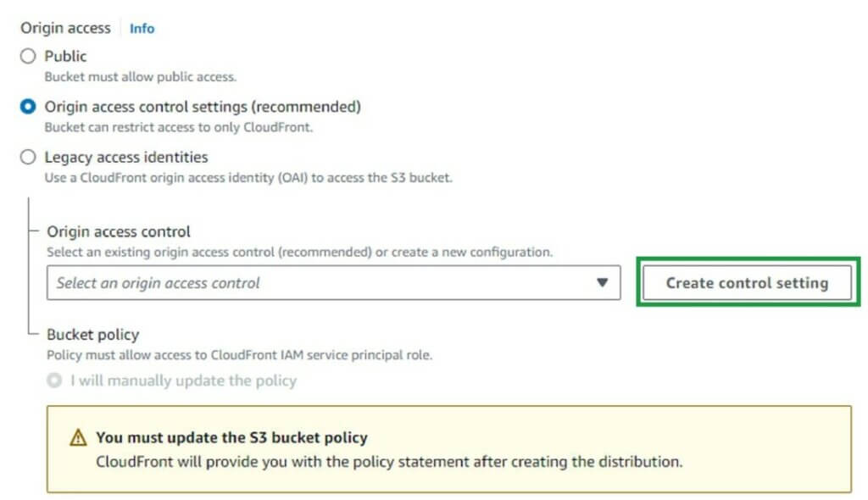Open the Info link beside Origin access
This screenshot has width=868, height=500.
tap(142, 28)
